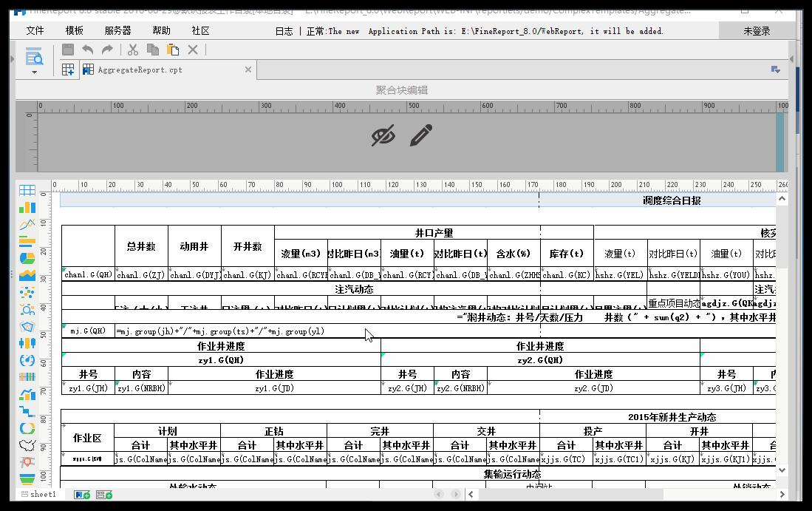The width and height of the screenshot is (812, 511).
Task: Click the Copy icon
Action: pos(153,50)
